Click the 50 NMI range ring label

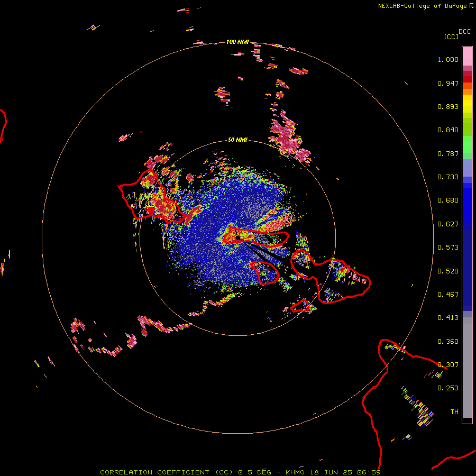pos(237,140)
